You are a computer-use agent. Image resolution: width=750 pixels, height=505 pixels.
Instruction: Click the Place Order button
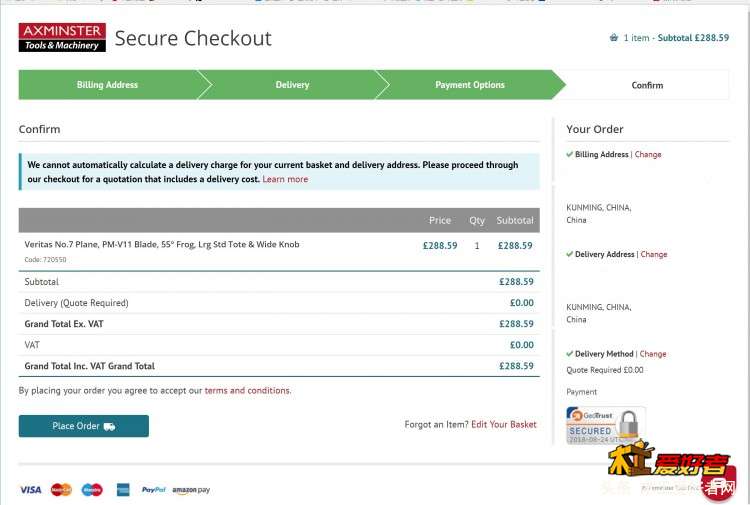coord(84,426)
